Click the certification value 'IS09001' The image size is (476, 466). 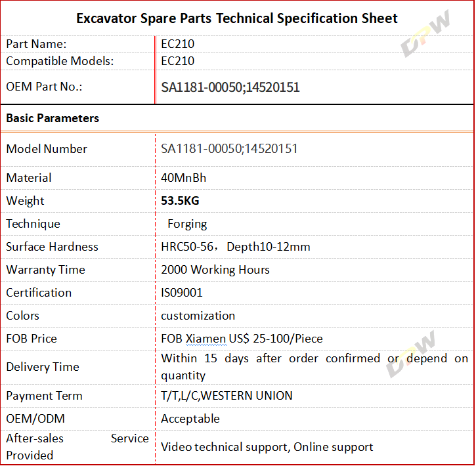coord(181,293)
